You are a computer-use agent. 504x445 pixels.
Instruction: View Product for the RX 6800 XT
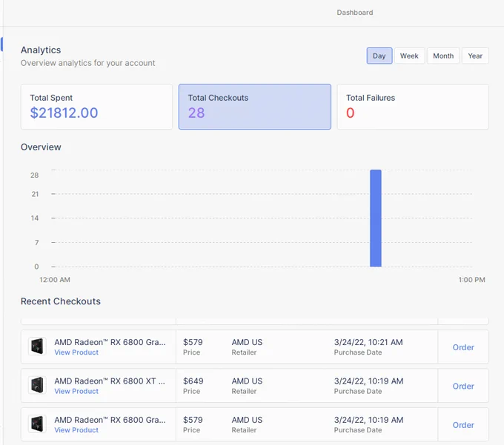76,392
